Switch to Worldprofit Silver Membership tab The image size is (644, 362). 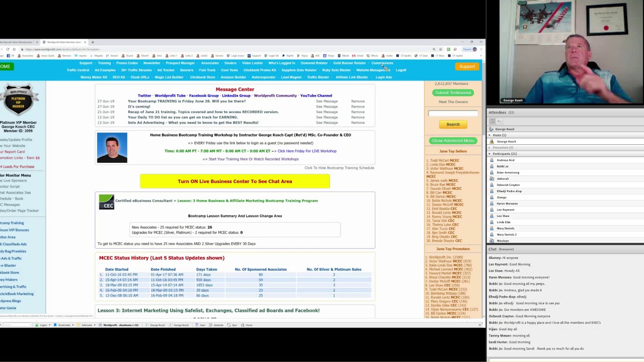click(x=19, y=42)
